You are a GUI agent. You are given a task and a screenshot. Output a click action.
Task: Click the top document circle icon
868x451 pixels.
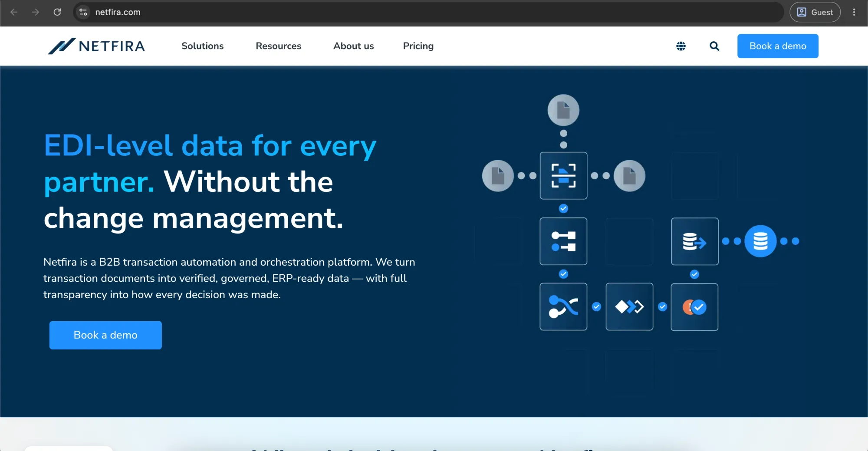[x=563, y=110]
